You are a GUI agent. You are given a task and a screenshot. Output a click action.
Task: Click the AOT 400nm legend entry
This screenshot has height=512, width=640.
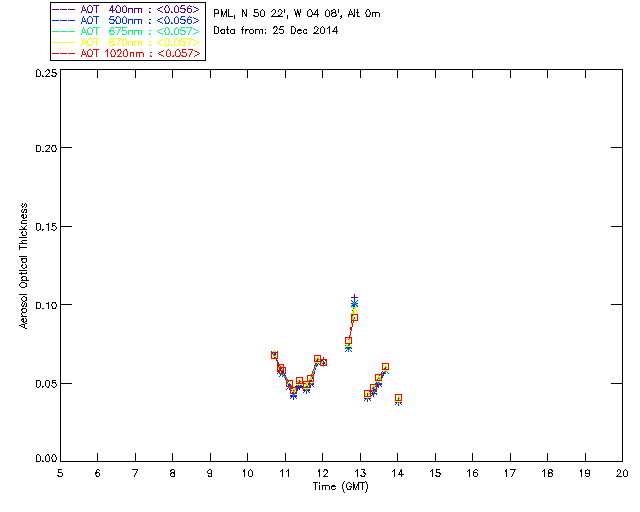tap(127, 9)
